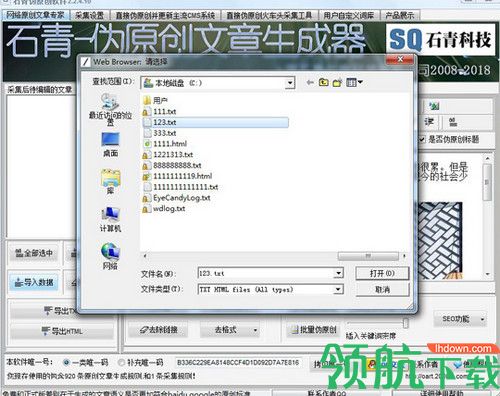Select file wdlog.txt

[164, 209]
